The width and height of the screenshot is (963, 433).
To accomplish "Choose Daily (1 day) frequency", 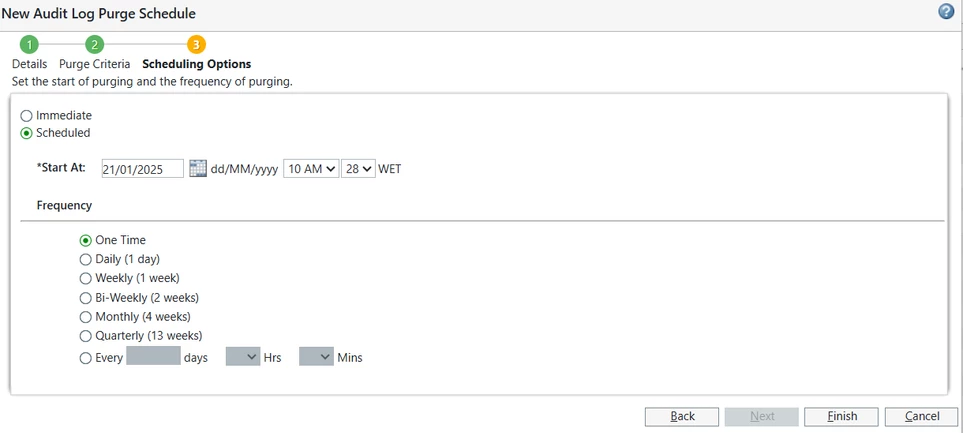I will coord(85,259).
